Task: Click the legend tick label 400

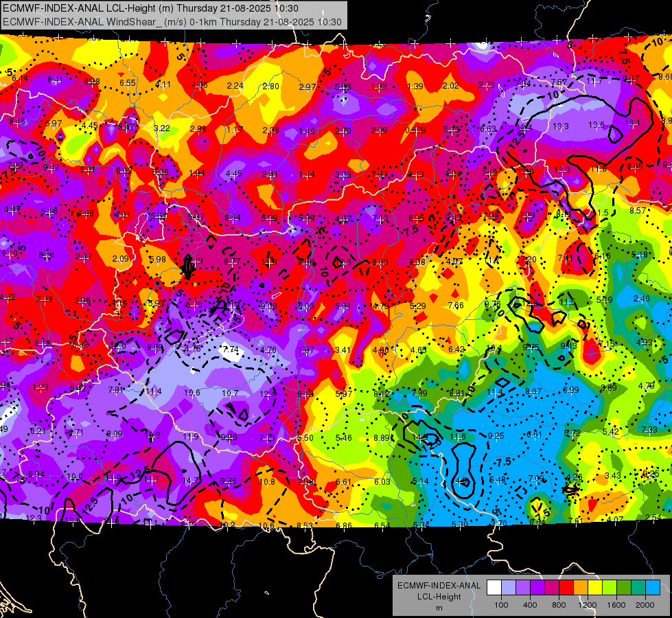Action: 530,605
